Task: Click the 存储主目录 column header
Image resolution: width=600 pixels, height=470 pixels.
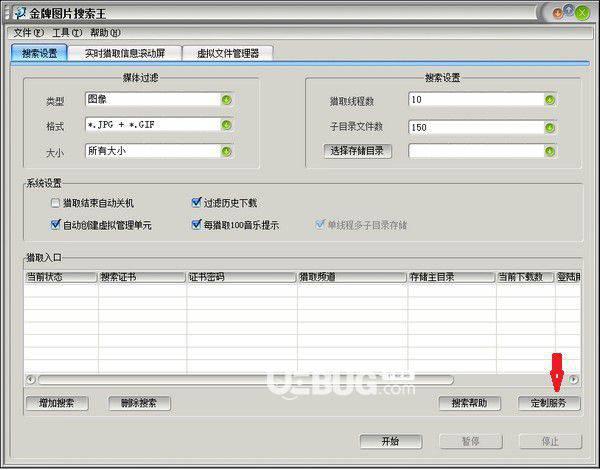Action: pos(452,277)
